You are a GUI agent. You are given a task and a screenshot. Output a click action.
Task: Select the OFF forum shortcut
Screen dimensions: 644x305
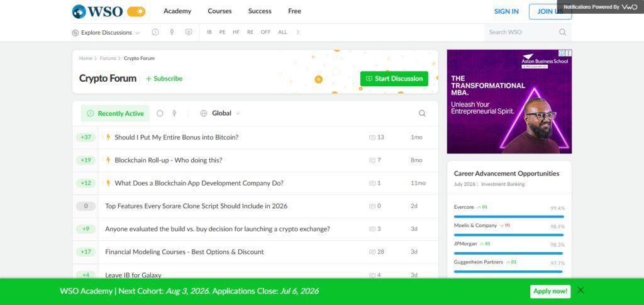[266, 32]
